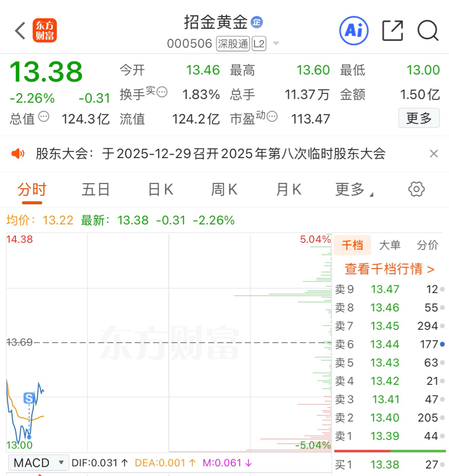Tap the 金额 1.50亿 value
This screenshot has height=476, width=449.
[x=420, y=95]
